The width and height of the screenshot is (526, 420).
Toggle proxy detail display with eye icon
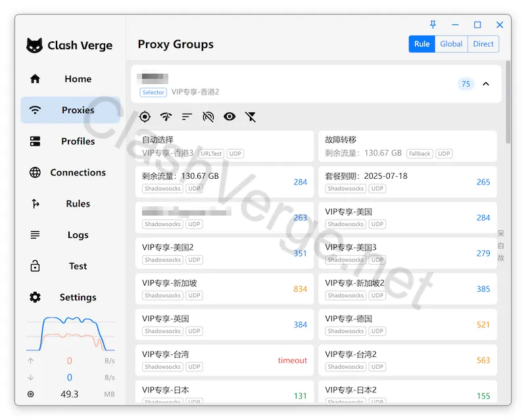point(229,117)
